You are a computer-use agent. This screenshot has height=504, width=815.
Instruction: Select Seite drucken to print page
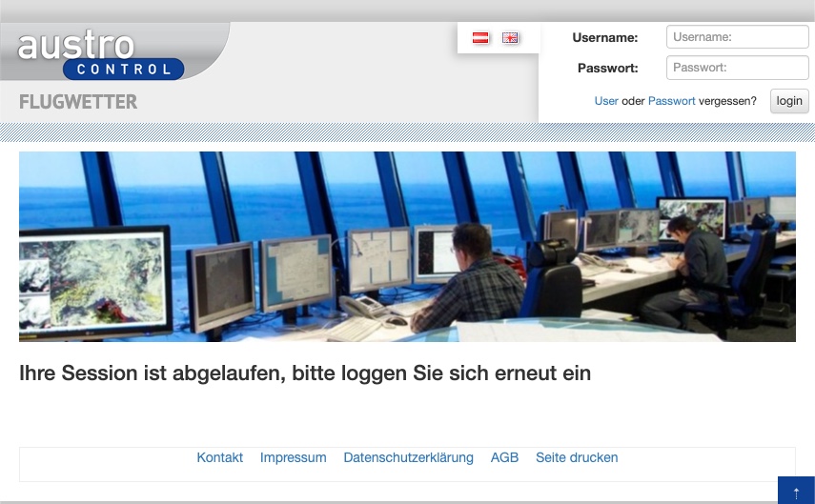[577, 458]
